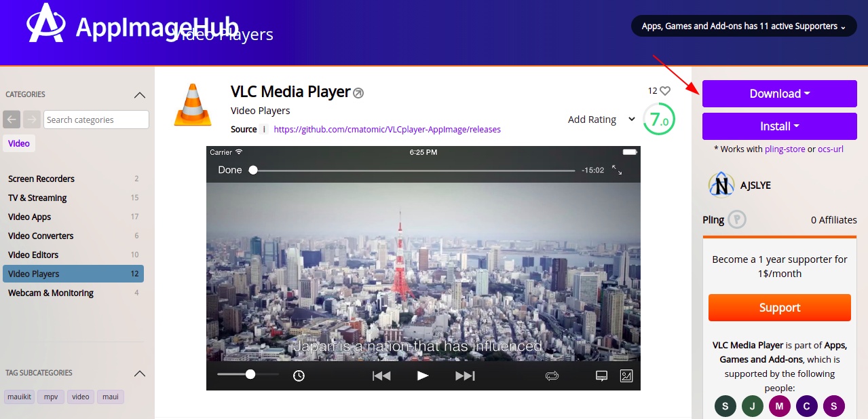
Task: Open the pling-store link
Action: point(785,149)
